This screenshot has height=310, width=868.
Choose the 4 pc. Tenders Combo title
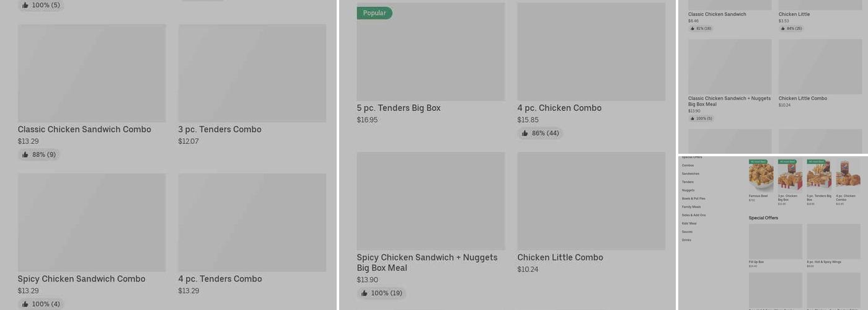(x=219, y=279)
